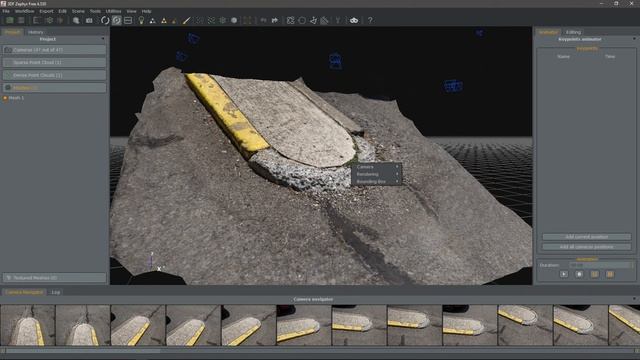Toggle Mesh 1 orange visibility marker
Viewport: 640px width, 360px height.
pyautogui.click(x=5, y=98)
